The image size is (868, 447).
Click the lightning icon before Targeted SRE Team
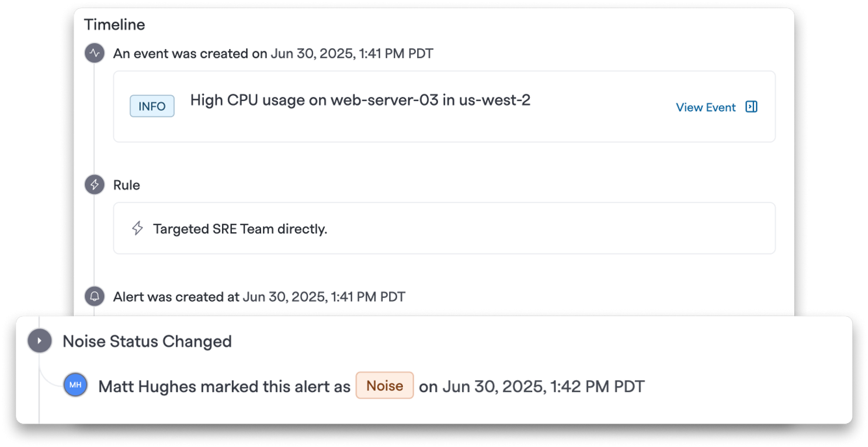pyautogui.click(x=137, y=228)
